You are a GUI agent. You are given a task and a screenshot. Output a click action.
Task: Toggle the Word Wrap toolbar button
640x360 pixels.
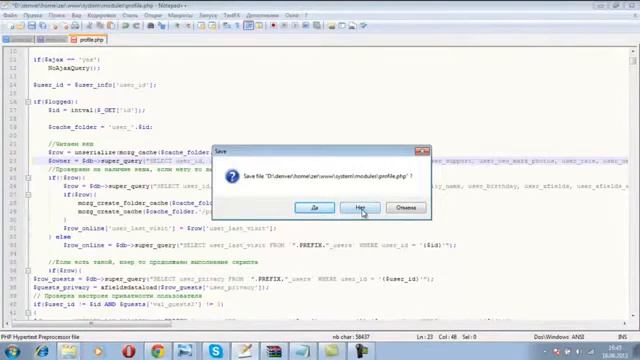(x=227, y=26)
